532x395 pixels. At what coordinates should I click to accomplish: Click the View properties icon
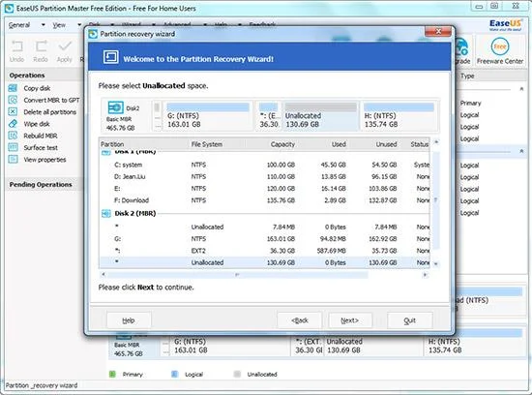13,160
